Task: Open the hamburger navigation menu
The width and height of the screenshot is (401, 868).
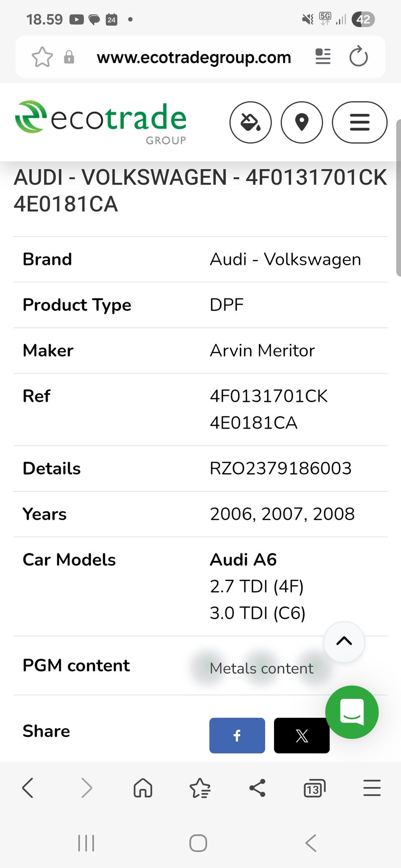Action: click(x=359, y=122)
